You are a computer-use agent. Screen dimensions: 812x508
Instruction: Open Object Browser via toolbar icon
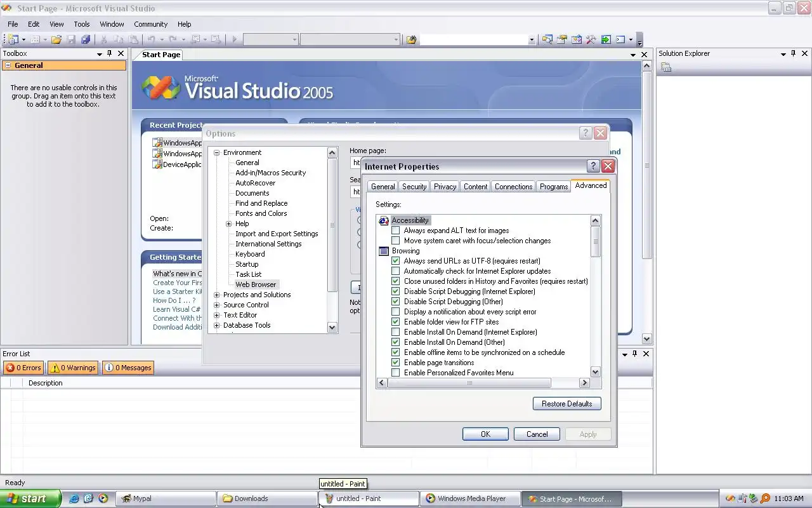[x=577, y=39]
